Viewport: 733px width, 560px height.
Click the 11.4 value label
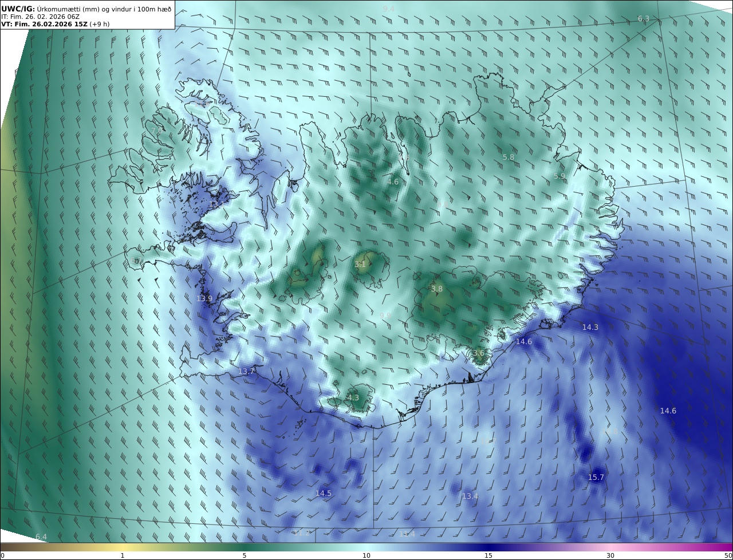tap(407, 534)
